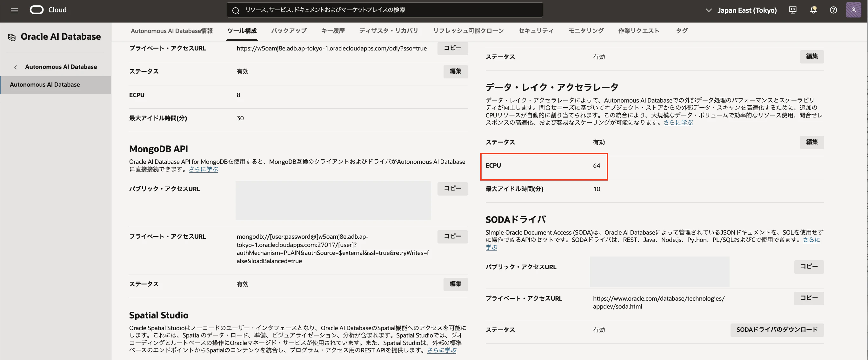Switch to the ディザスタ・リカバリ tab

point(389,31)
